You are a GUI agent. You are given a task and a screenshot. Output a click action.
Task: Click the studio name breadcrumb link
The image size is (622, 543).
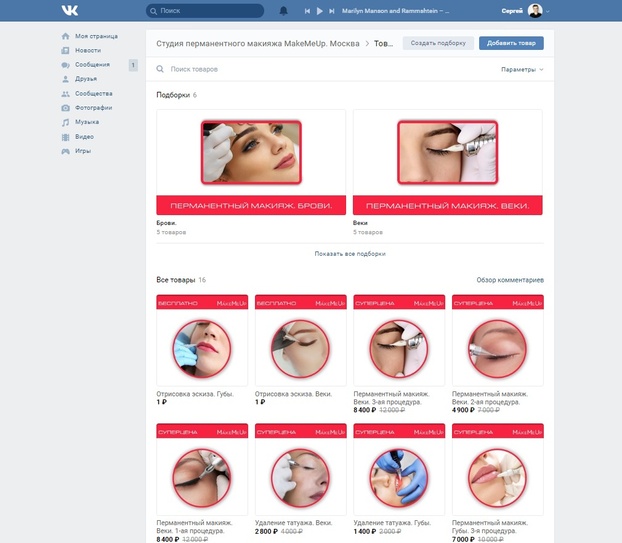pyautogui.click(x=258, y=43)
